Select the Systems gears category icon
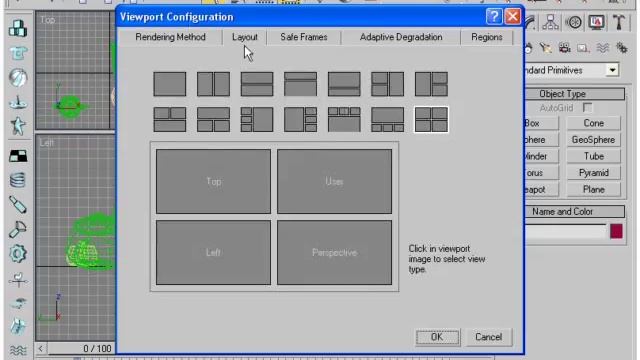 click(622, 48)
